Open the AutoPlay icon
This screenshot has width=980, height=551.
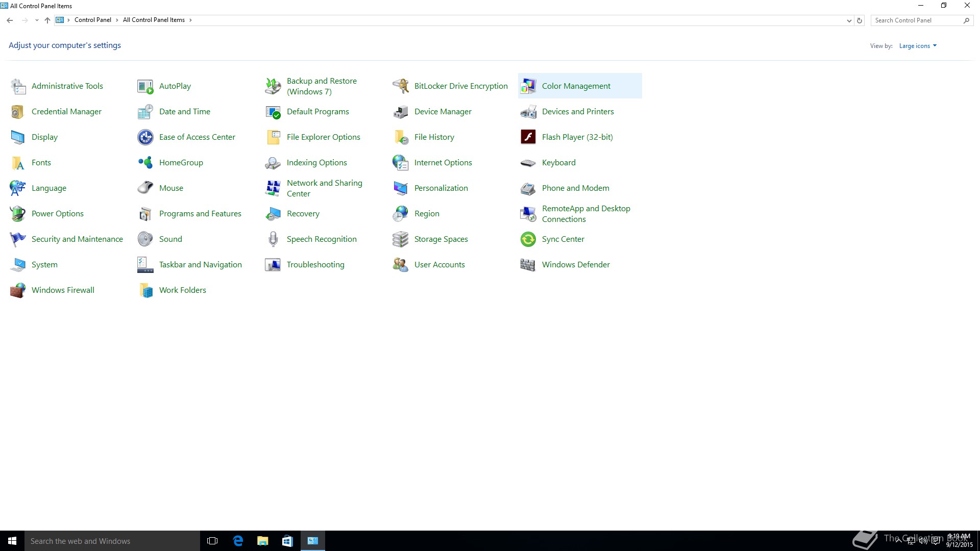[x=145, y=86]
